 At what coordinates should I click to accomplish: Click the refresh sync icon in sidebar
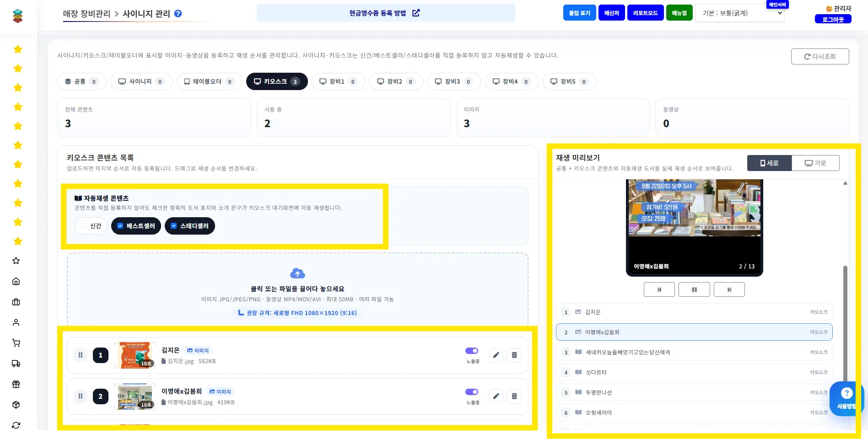(16, 425)
